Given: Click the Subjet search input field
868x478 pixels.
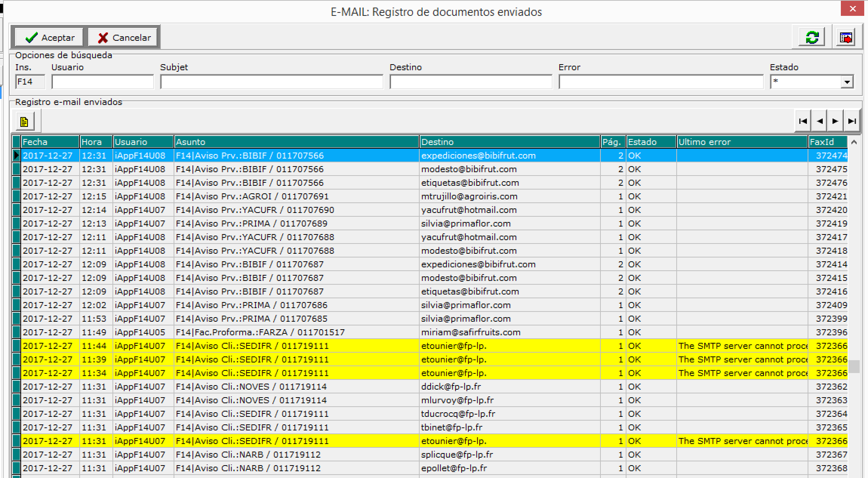Looking at the screenshot, I should pyautogui.click(x=272, y=82).
